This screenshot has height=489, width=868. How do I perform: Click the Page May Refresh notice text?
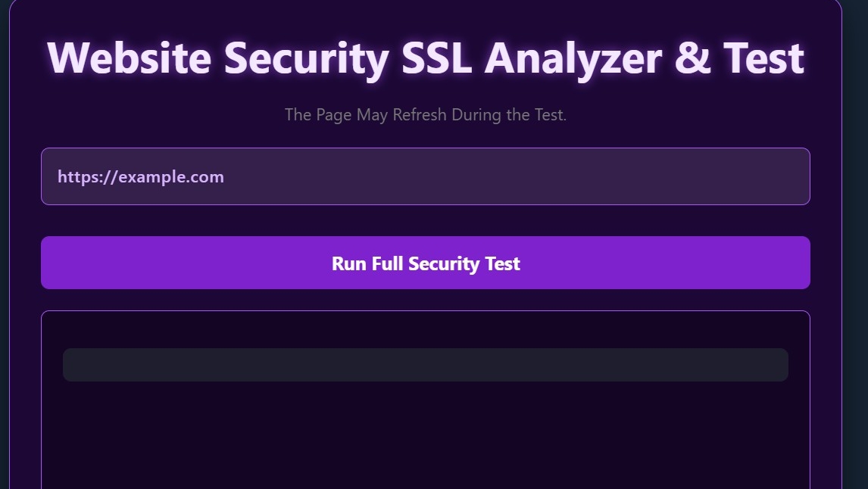click(x=425, y=115)
